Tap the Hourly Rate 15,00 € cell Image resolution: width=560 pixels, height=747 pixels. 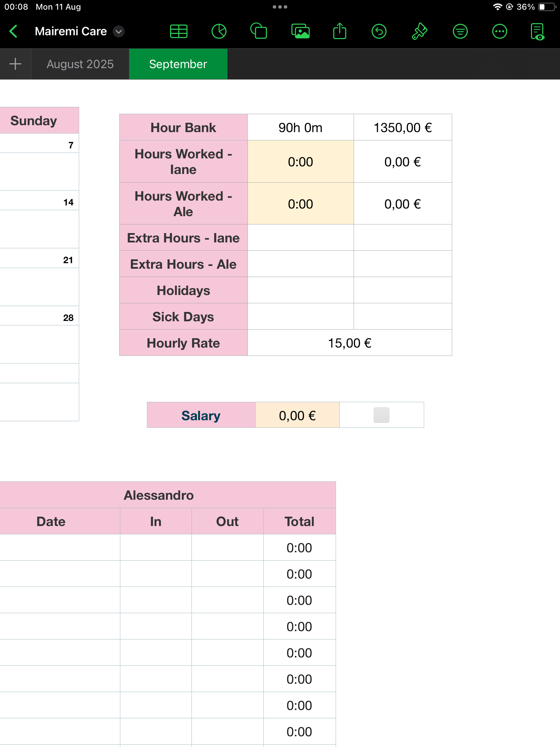[349, 343]
